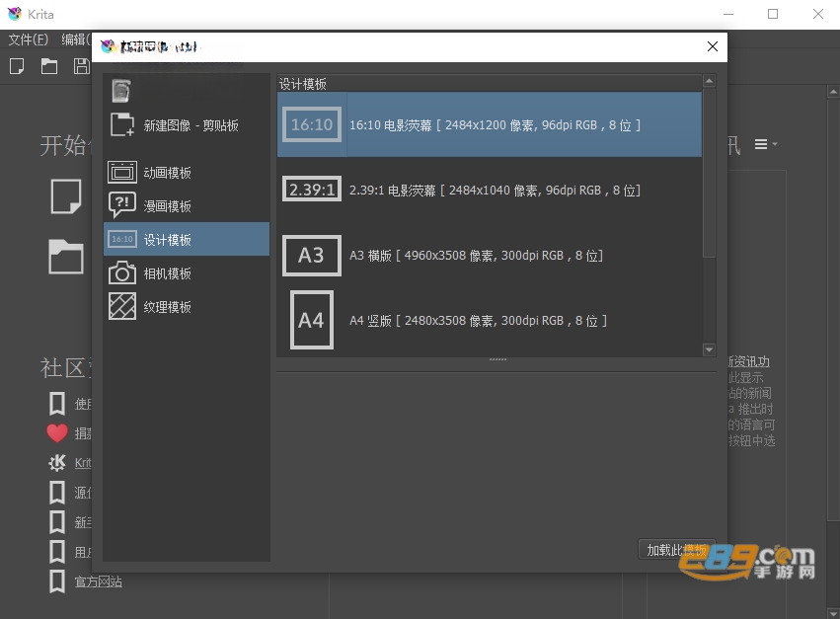Select 新建图像 - 剪贴板 option

click(x=187, y=125)
